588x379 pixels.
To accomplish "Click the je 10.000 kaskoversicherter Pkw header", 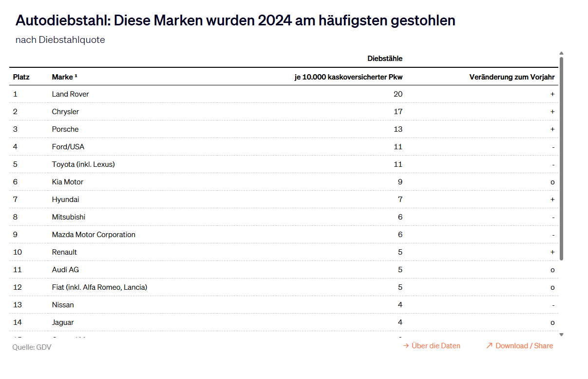I will click(x=348, y=77).
